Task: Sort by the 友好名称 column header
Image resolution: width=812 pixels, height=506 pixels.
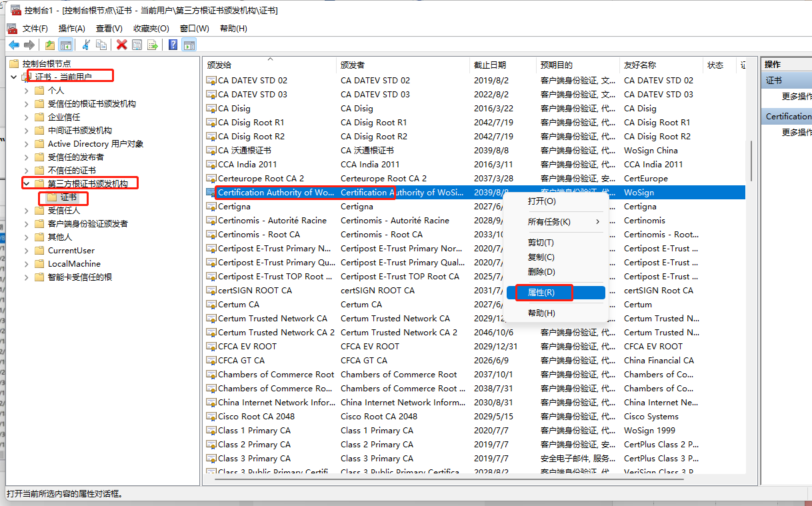Action: [x=661, y=65]
